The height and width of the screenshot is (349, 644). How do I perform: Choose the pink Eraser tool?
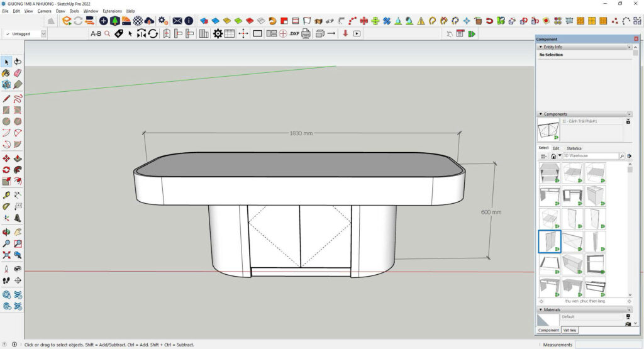18,73
